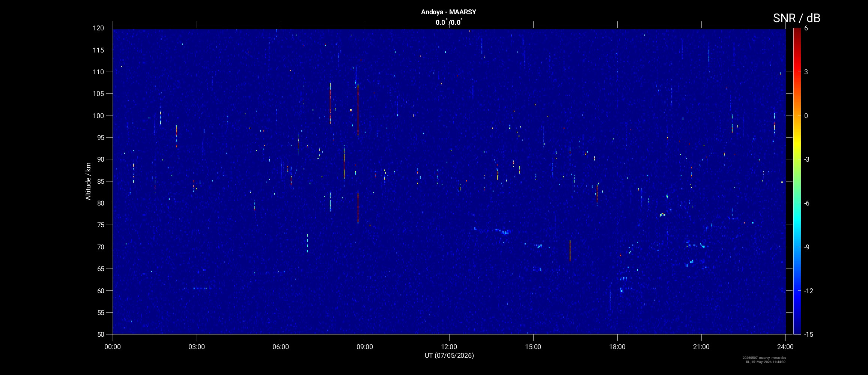Click the time tick label '06:00'

coord(281,347)
